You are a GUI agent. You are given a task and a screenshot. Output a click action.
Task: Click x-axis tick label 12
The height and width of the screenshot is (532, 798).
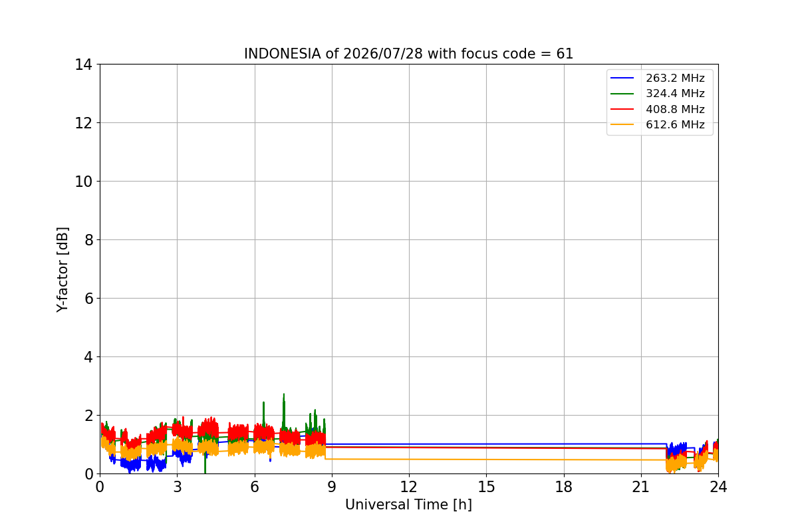(408, 486)
